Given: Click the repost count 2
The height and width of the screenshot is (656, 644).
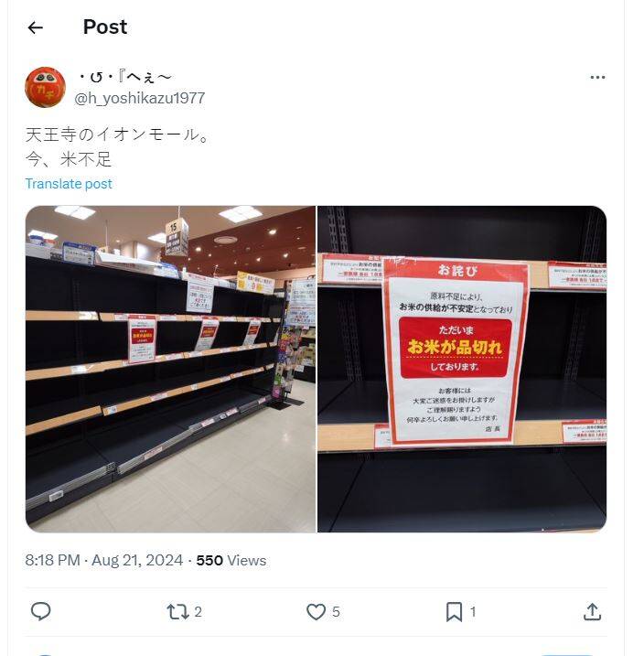Looking at the screenshot, I should pos(199,612).
